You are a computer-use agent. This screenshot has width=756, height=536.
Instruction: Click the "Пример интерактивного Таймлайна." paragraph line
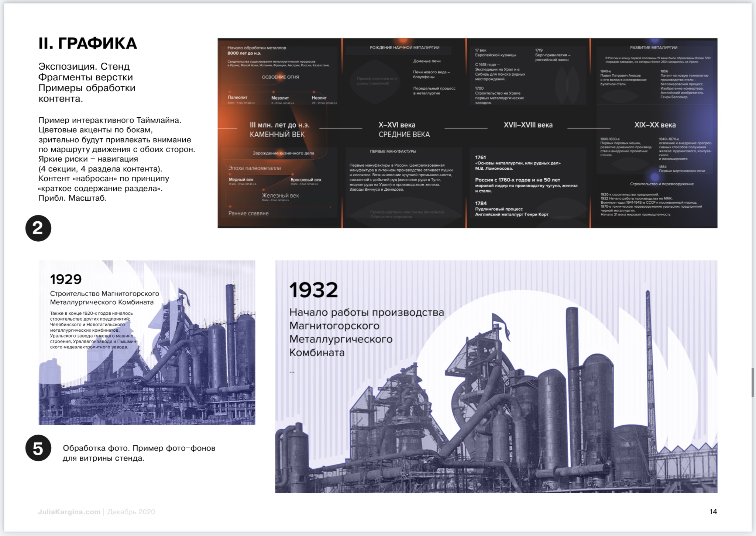point(110,120)
